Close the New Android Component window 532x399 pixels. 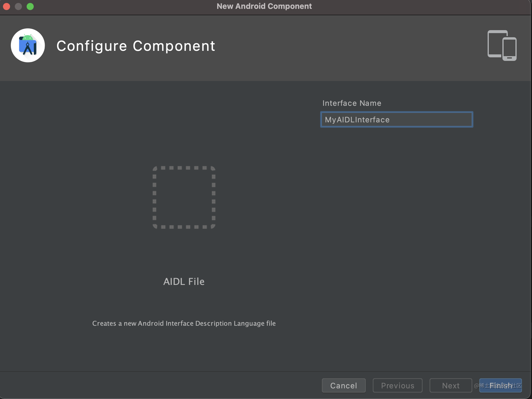[7, 7]
